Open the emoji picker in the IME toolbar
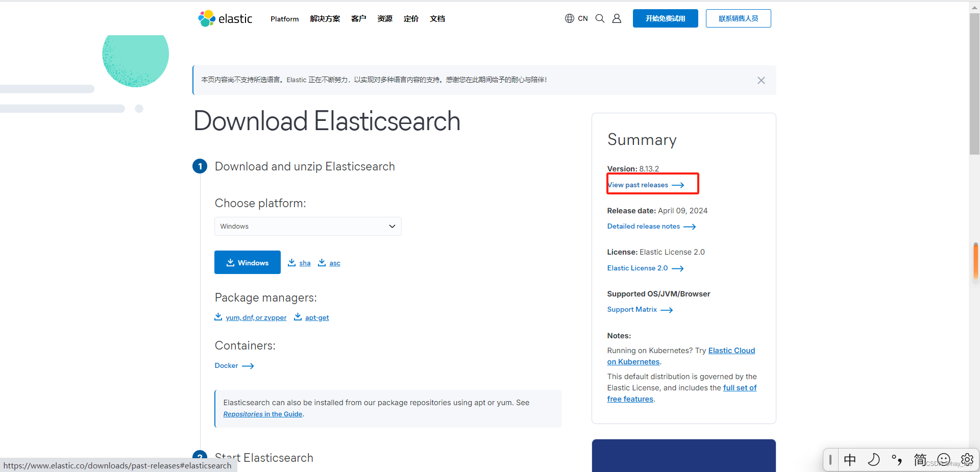Screen dimensions: 980x472 point(943,460)
